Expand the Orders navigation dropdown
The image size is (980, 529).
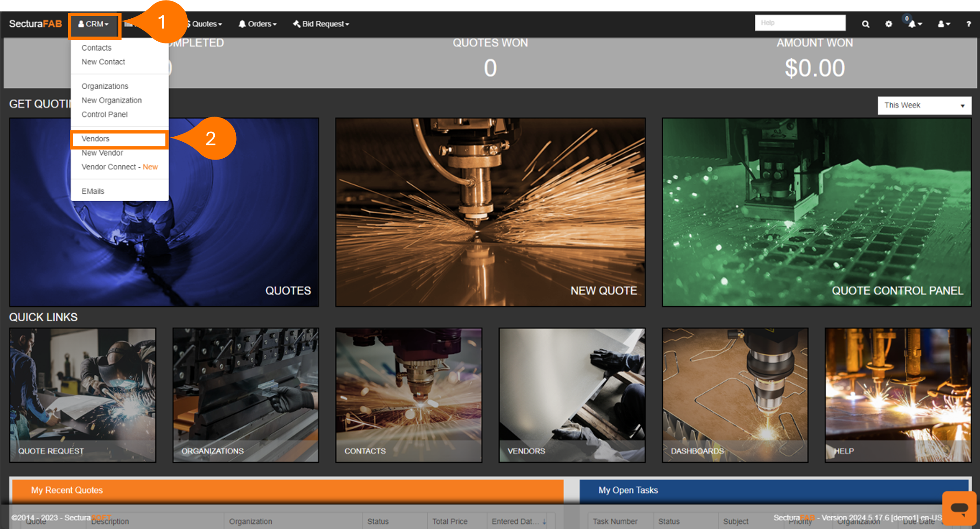258,24
